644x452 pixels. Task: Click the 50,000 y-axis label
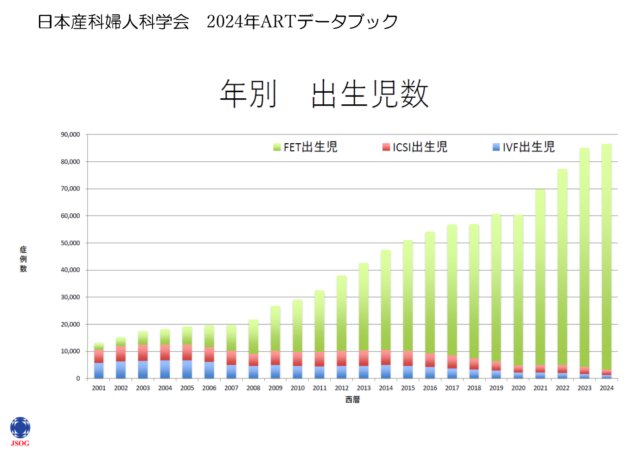(70, 243)
